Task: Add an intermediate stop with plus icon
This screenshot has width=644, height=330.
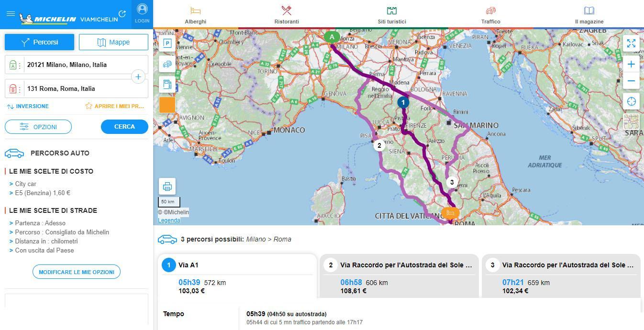Action: click(138, 77)
